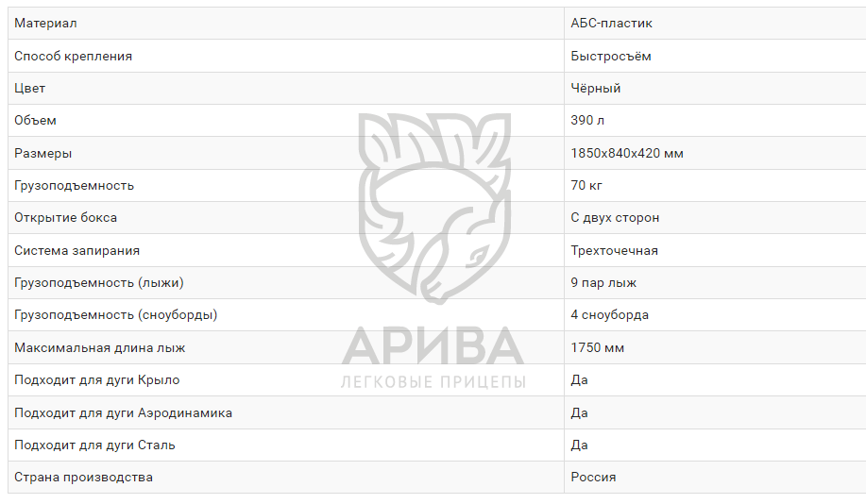Click the '9 пар лыж' value
866x504 pixels.
pos(603,282)
